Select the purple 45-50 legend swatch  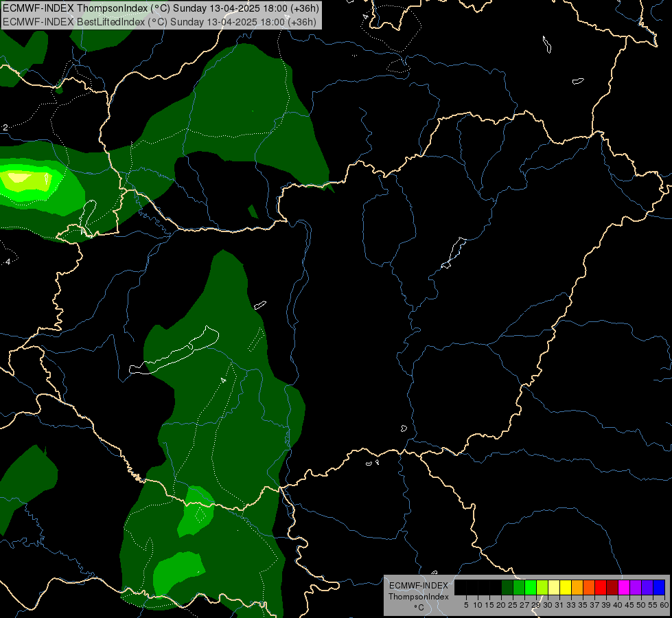point(636,587)
